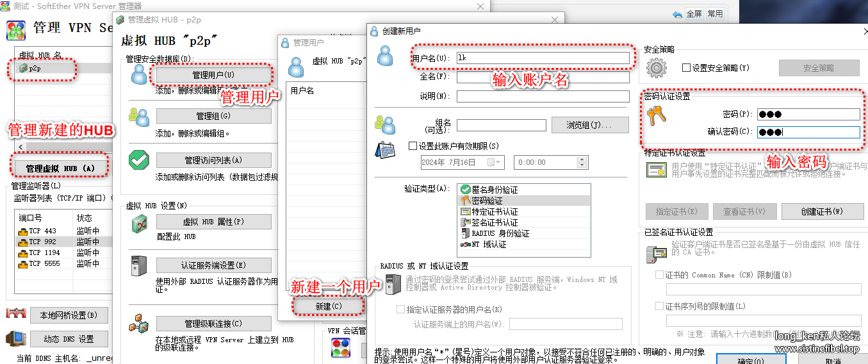This screenshot has width=868, height=364.
Task: Click the green check icon beside 管理访问列表
Action: click(x=138, y=160)
